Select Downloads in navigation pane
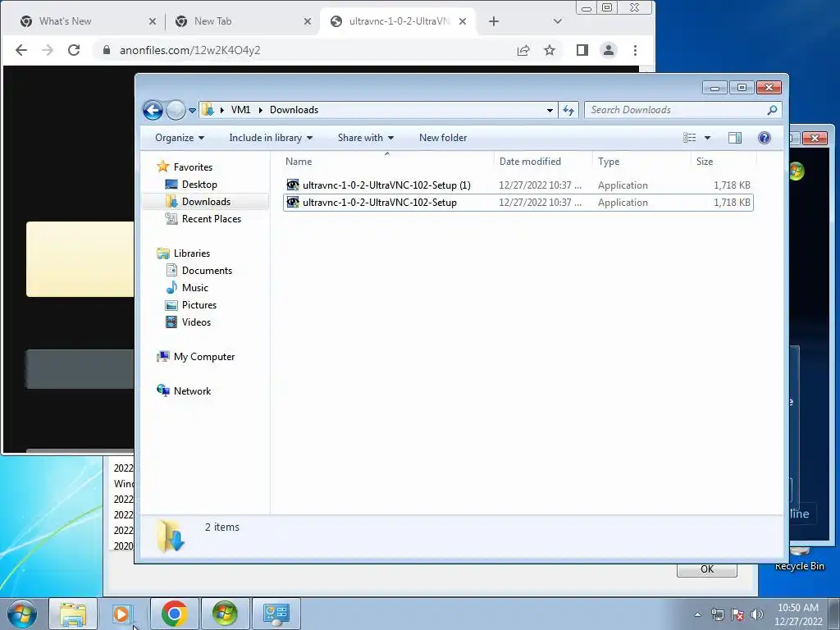840x630 pixels. click(x=206, y=202)
